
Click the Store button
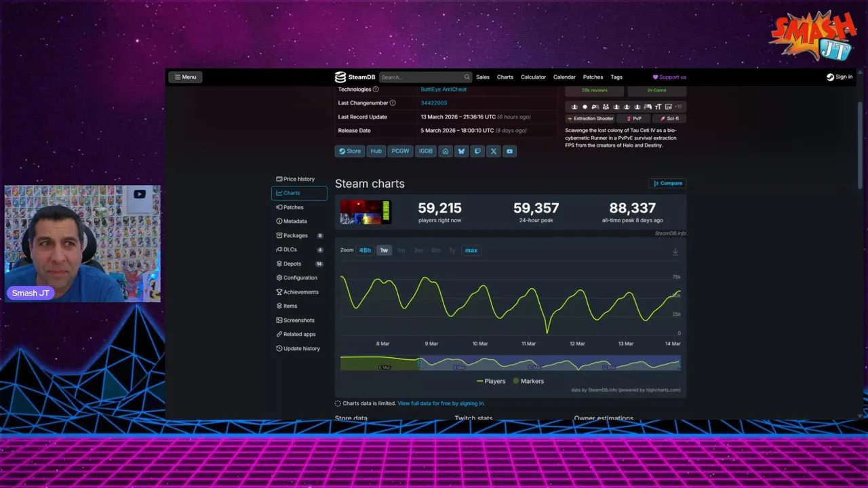[x=350, y=151]
